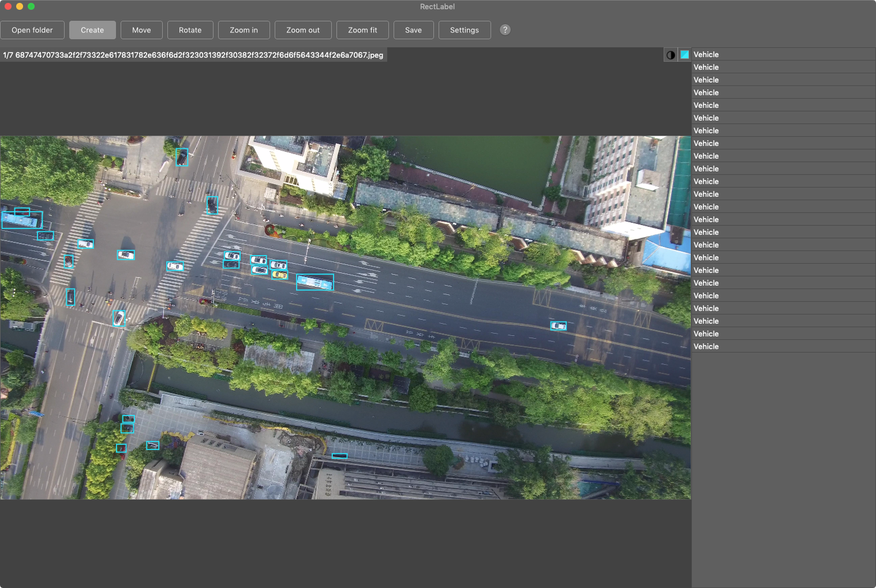Click the bounding box on the white car
The image size is (876, 588).
(x=175, y=266)
